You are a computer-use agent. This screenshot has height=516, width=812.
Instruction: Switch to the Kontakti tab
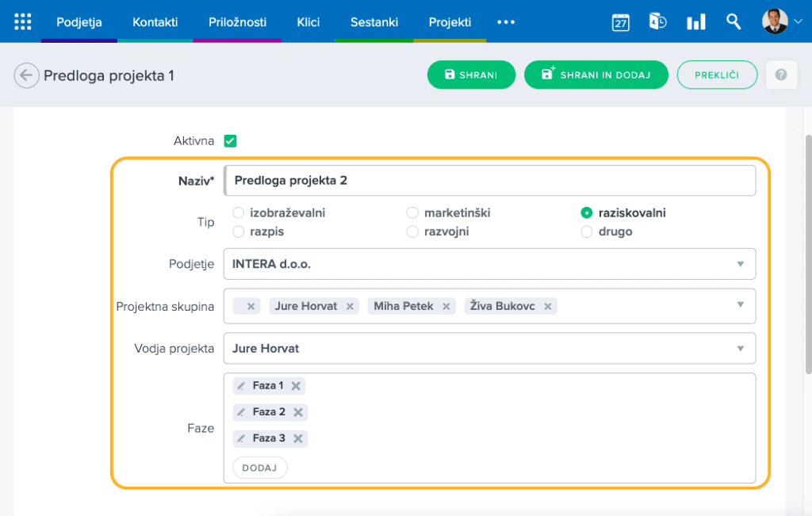pyautogui.click(x=155, y=22)
